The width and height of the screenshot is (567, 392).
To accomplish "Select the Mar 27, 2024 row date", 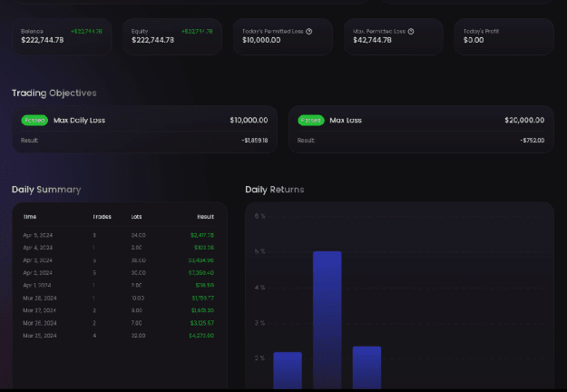I will point(39,310).
